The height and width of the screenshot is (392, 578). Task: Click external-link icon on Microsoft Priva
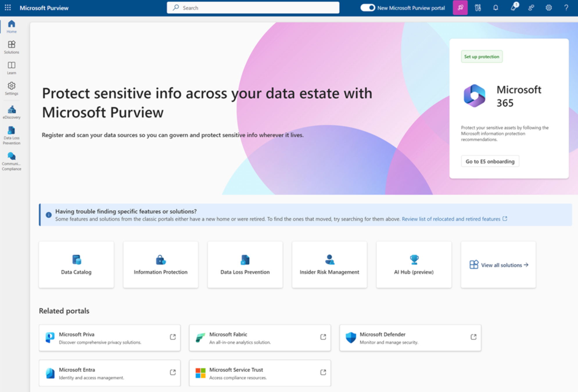(173, 337)
